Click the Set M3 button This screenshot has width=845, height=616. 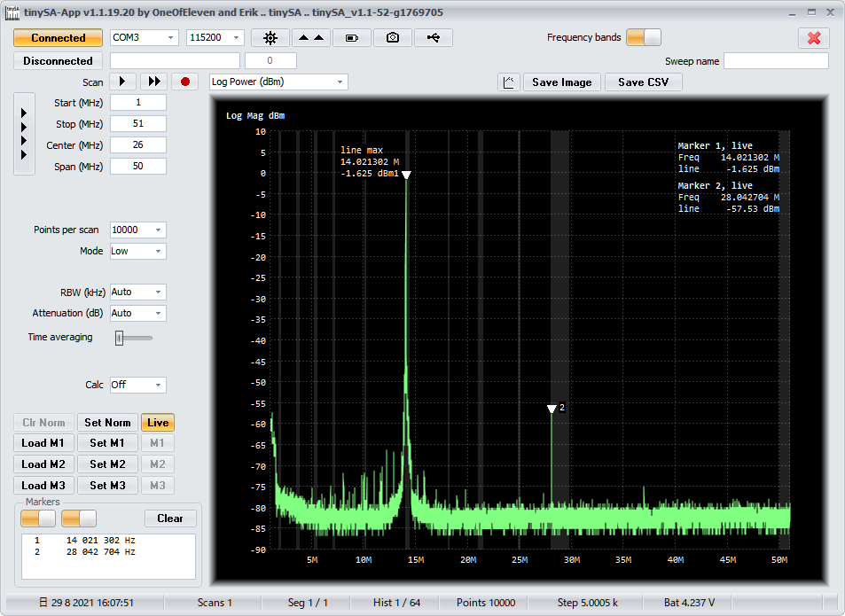(x=108, y=486)
